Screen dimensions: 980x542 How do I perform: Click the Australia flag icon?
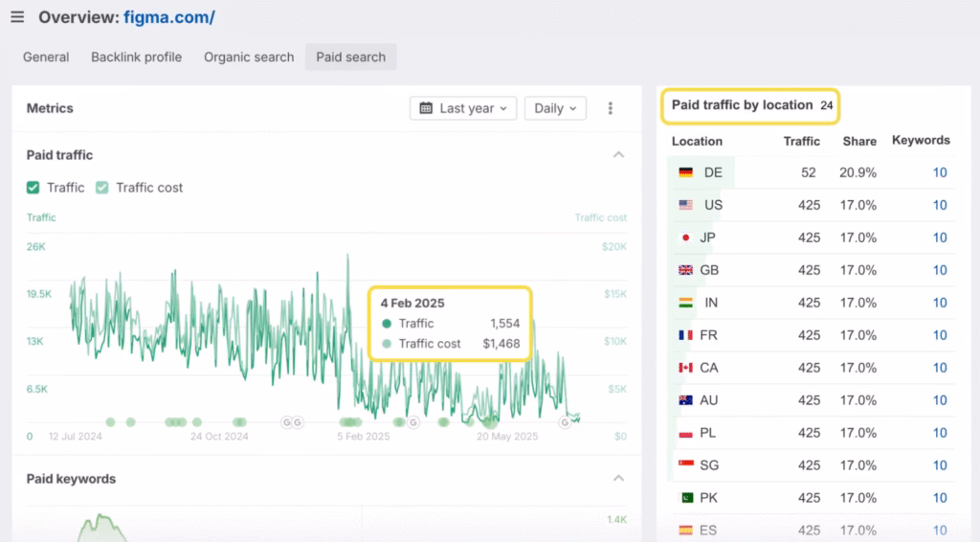[x=685, y=400]
